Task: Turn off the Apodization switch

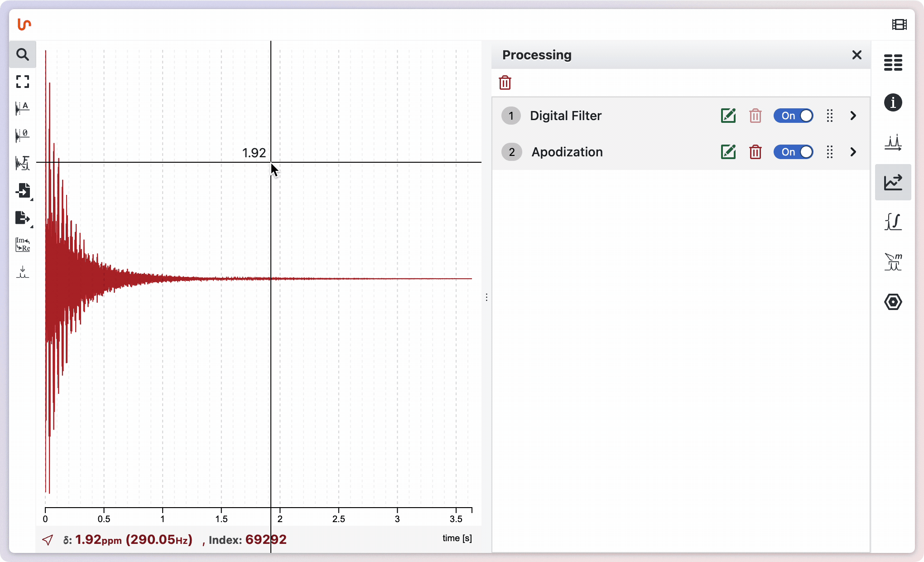Action: pos(793,152)
